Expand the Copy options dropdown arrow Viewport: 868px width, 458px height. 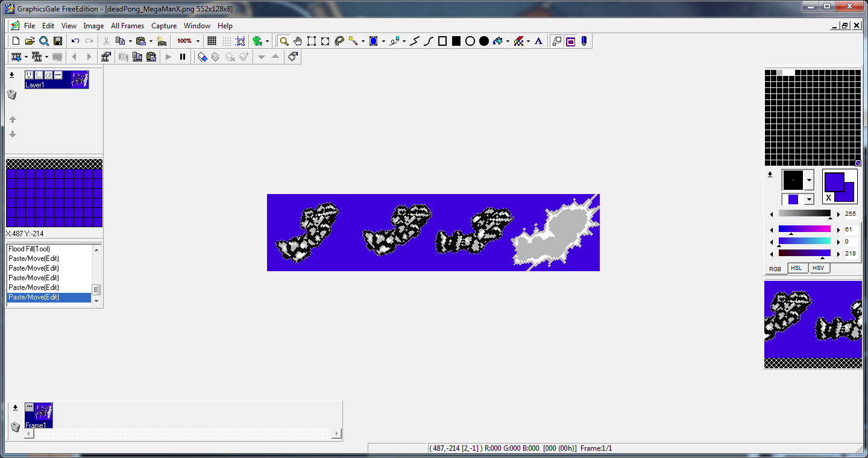point(130,41)
